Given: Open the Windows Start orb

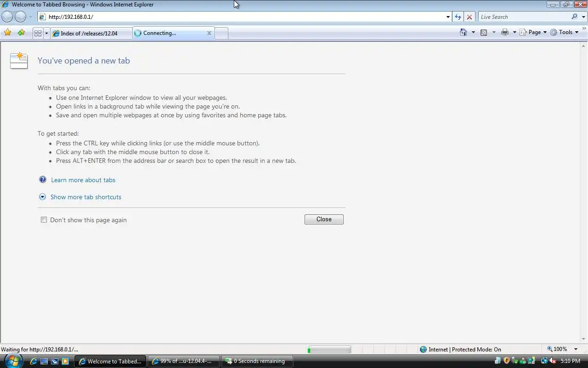Looking at the screenshot, I should click(13, 361).
